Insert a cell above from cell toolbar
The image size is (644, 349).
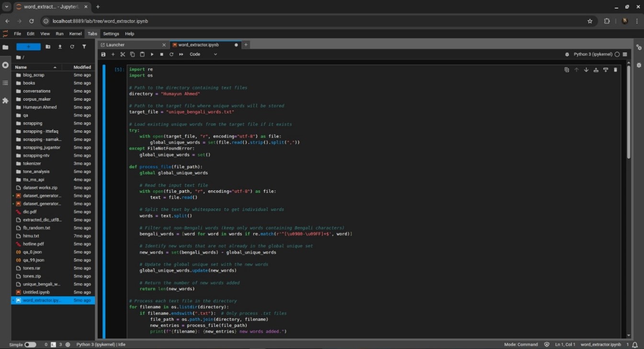(596, 70)
